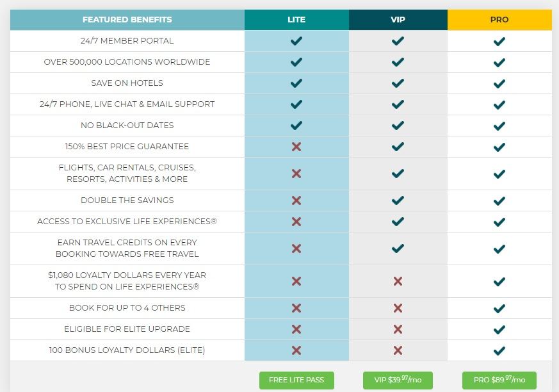Click the PRO column header
The image size is (559, 392).
(499, 20)
